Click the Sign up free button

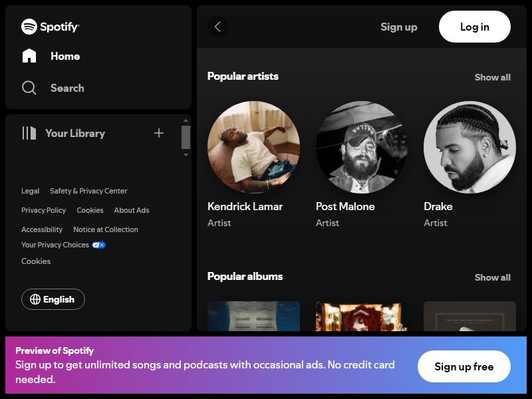464,366
